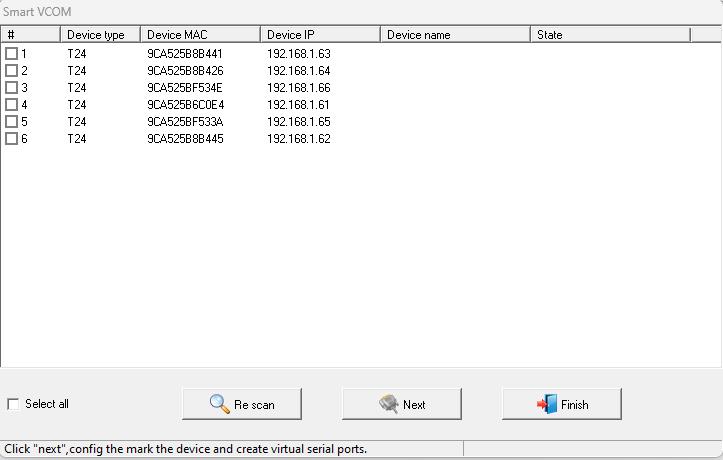Check the box for device row 1
Viewport: 723px width, 460px height.
(x=12, y=54)
